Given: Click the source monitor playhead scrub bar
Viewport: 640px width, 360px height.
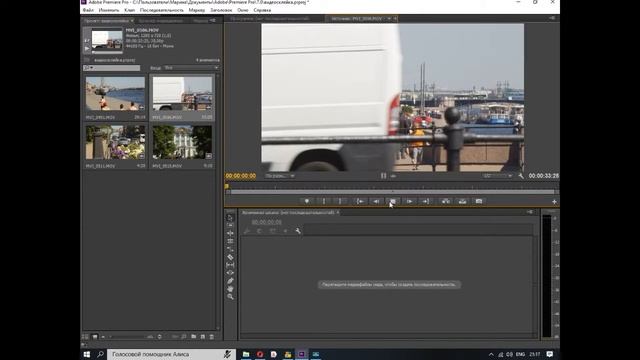Looking at the screenshot, I should 391,191.
